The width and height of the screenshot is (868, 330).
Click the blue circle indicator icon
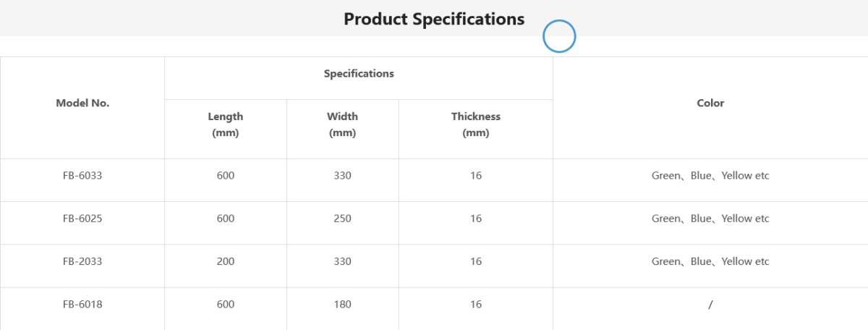coord(559,36)
